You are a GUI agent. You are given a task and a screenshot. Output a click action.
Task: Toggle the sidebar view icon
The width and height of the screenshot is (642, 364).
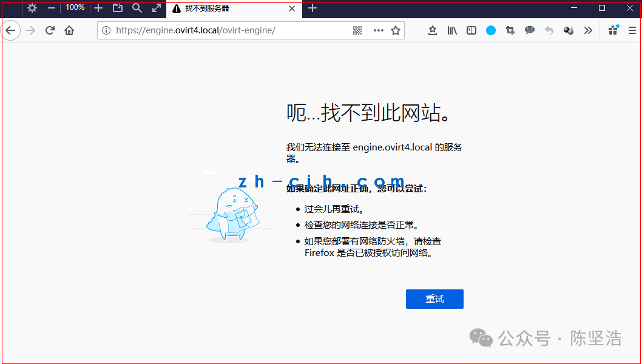(471, 30)
